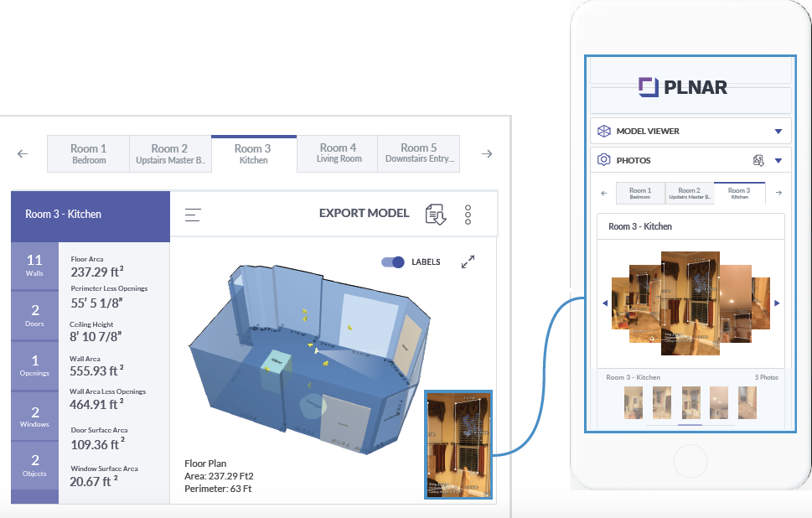Screen dimensions: 812x518
Task: Click next photo arrow in phone carousel
Action: 777,303
